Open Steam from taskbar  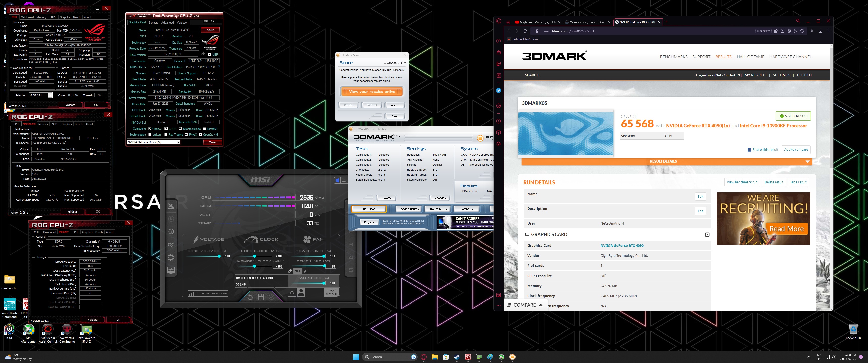pyautogui.click(x=456, y=357)
